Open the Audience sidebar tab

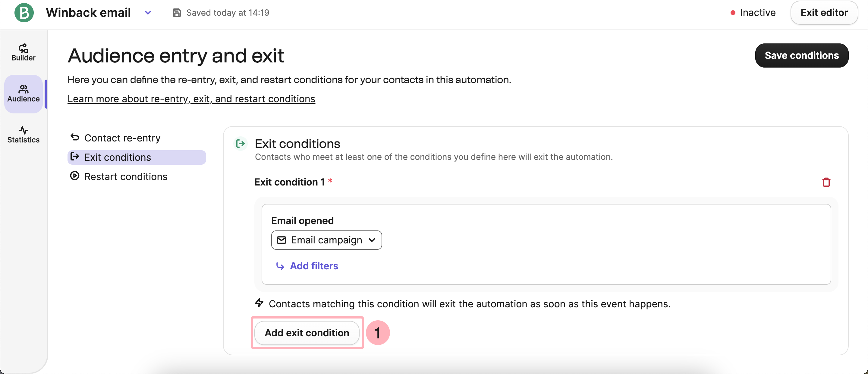[23, 94]
